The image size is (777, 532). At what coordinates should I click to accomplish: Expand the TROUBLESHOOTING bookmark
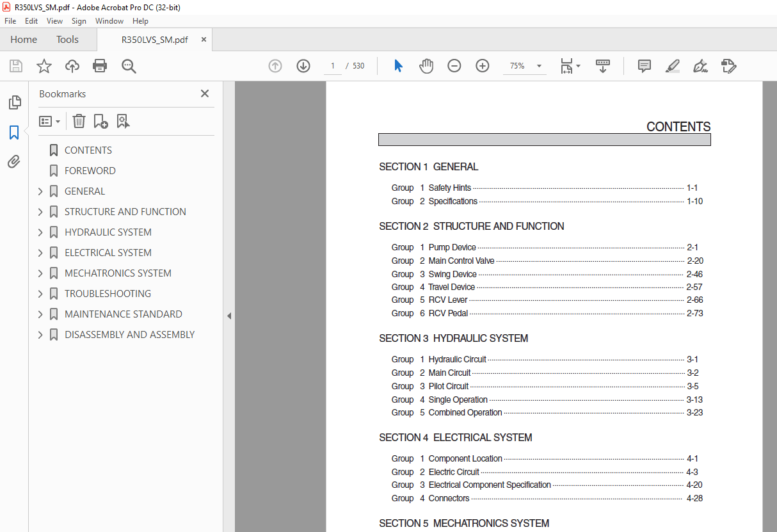[x=40, y=293]
